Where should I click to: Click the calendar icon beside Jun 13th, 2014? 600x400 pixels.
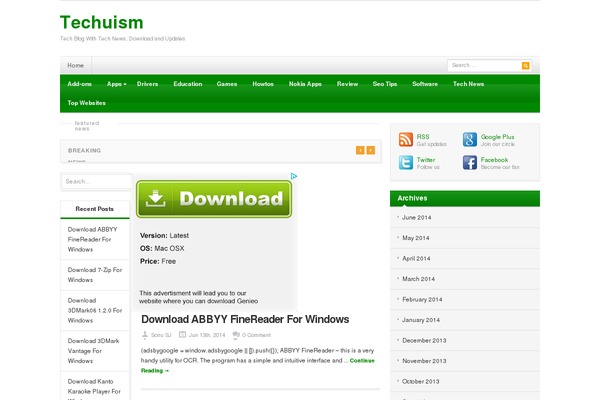(183, 335)
